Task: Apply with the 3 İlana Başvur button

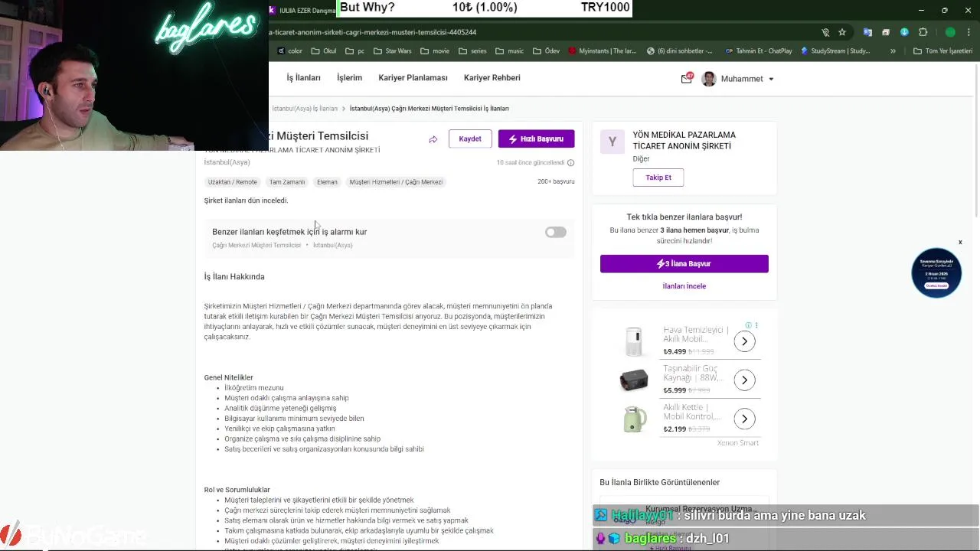Action: (x=684, y=263)
